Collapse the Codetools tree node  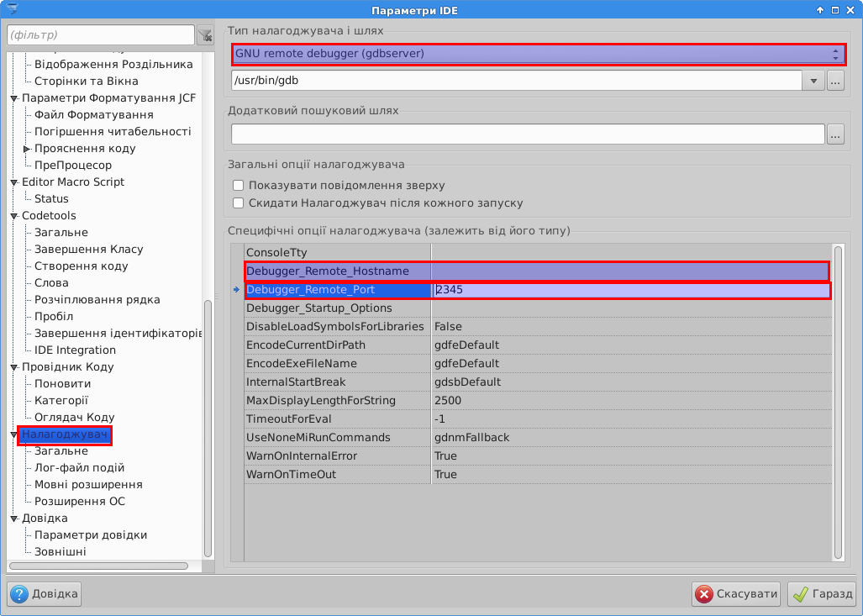pyautogui.click(x=14, y=216)
